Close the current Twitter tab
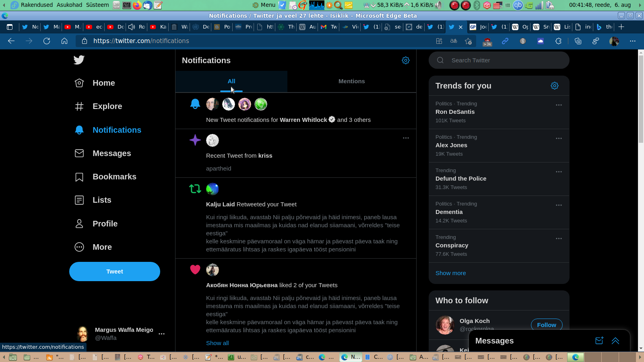 pos(461,27)
